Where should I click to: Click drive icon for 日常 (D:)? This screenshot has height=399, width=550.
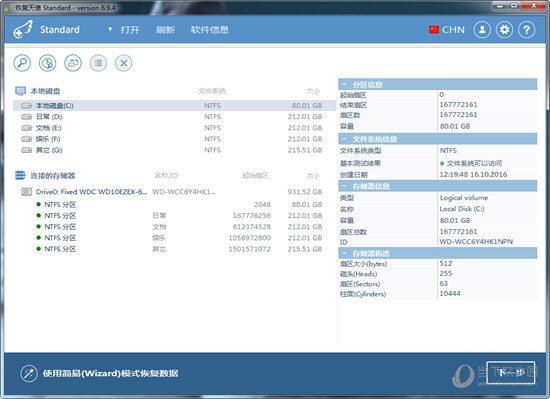point(27,117)
